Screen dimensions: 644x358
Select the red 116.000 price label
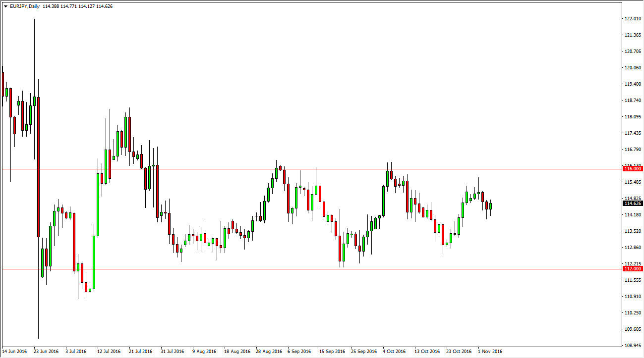632,169
